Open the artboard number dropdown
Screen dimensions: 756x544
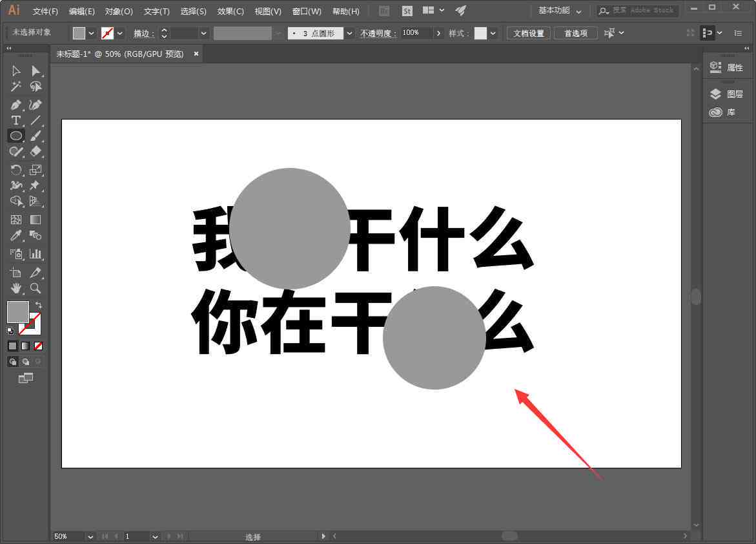tap(155, 536)
